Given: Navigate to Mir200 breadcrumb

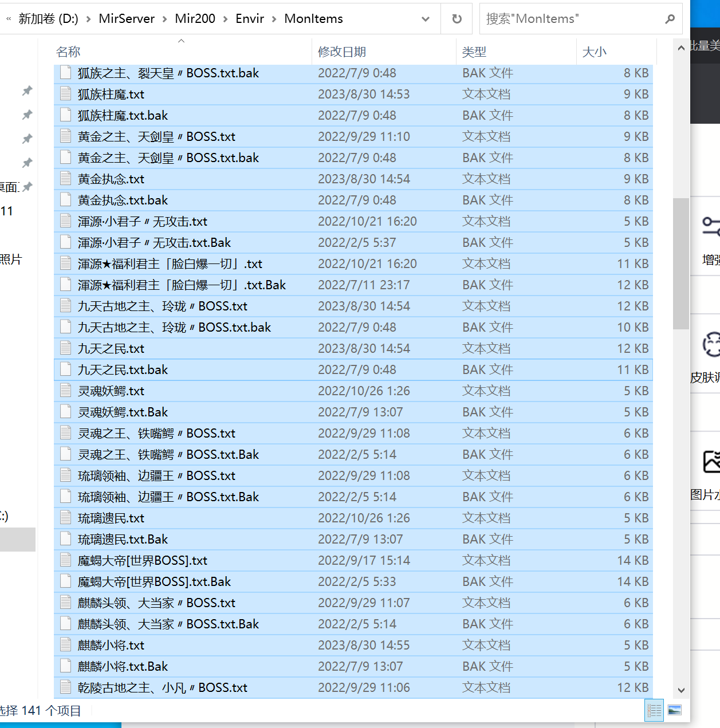Looking at the screenshot, I should 195,19.
